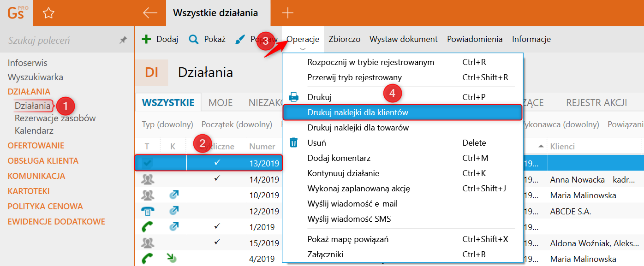Click blue arrow icon in row 12/2019
The height and width of the screenshot is (266, 644).
(174, 211)
